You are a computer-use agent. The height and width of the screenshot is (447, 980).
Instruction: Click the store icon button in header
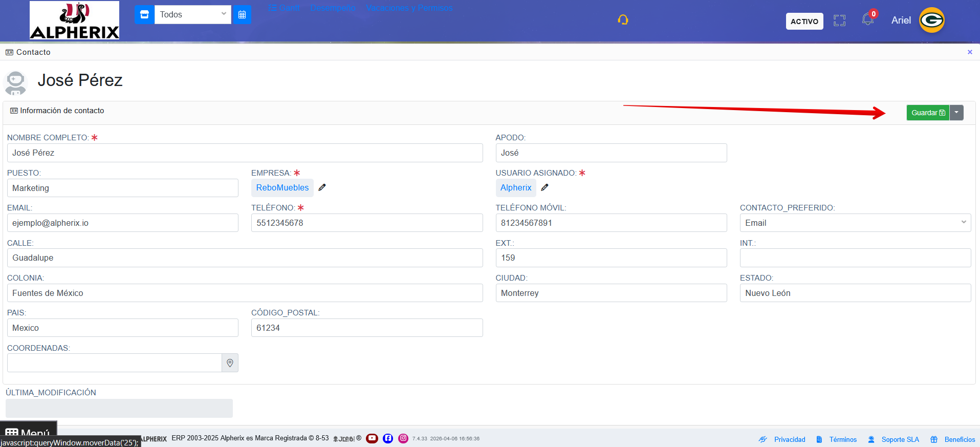[x=144, y=14]
